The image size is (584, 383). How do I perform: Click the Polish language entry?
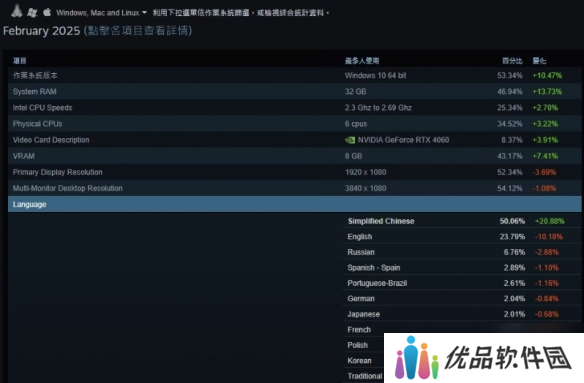coord(358,345)
